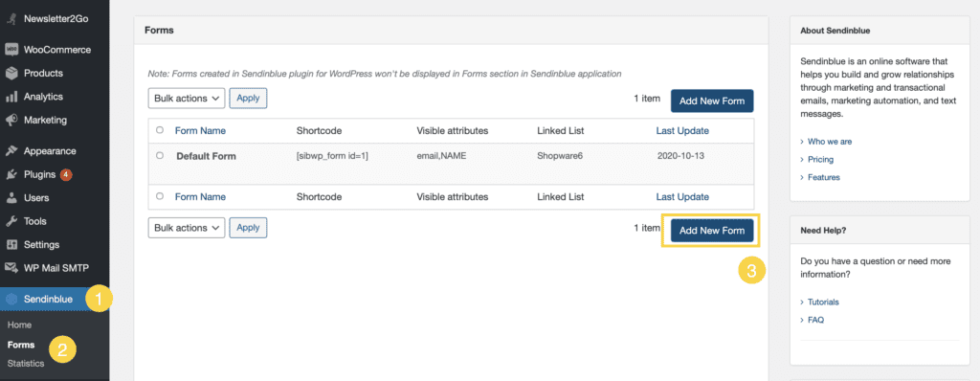Sort by Last Update in table footer
Viewport: 980px width, 381px height.
(682, 196)
